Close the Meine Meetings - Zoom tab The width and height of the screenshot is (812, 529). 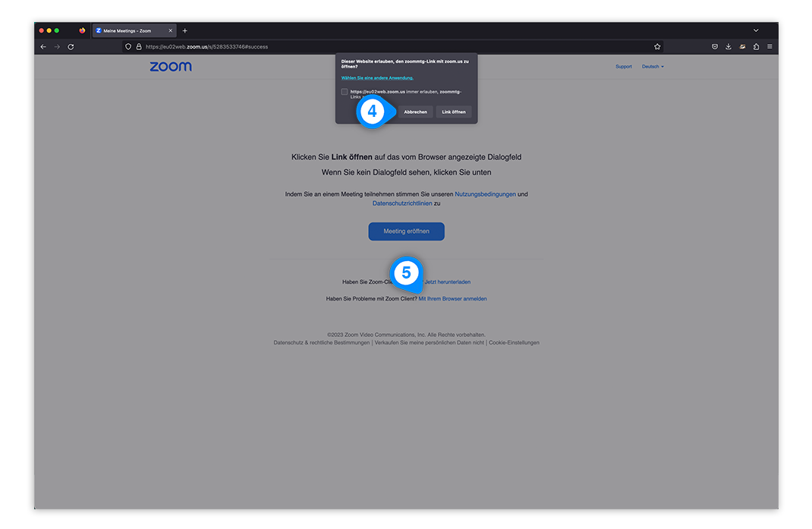[171, 30]
